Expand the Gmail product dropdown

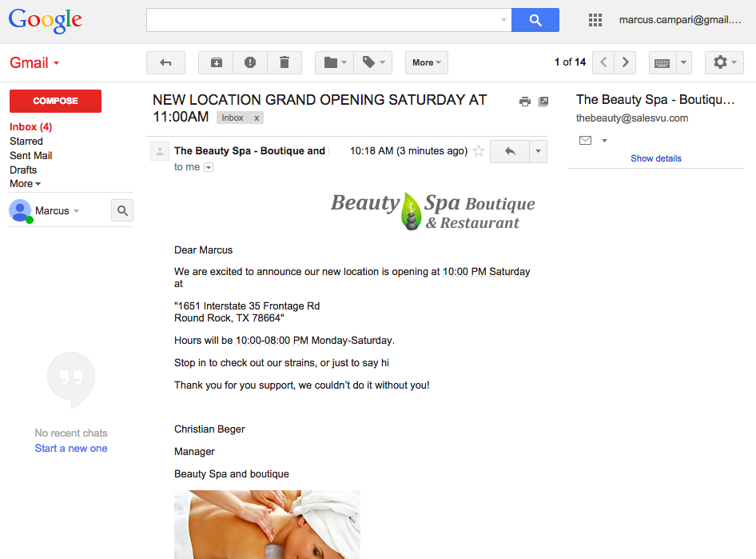pyautogui.click(x=57, y=63)
